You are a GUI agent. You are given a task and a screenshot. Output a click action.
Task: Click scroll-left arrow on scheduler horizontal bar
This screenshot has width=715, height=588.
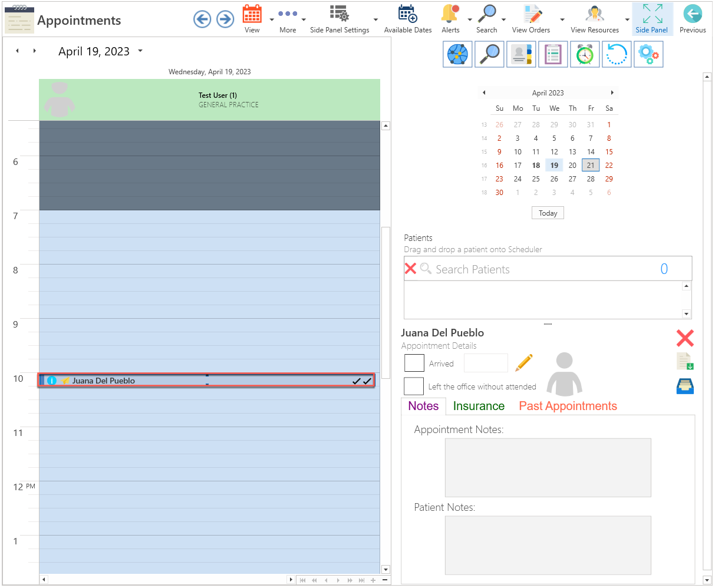pos(43,580)
